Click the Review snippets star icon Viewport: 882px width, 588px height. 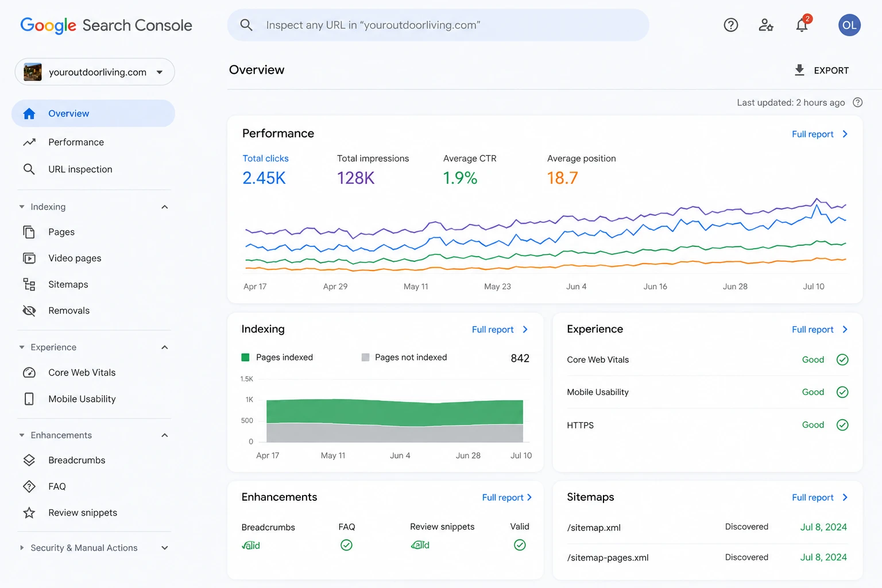pos(29,513)
